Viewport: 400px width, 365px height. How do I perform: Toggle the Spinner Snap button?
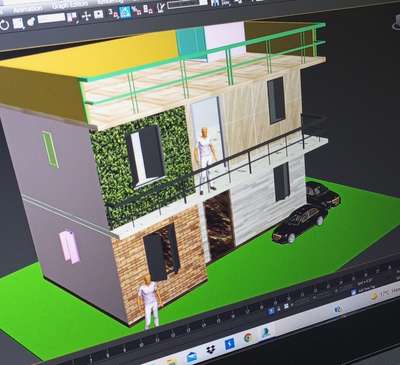coord(148,9)
